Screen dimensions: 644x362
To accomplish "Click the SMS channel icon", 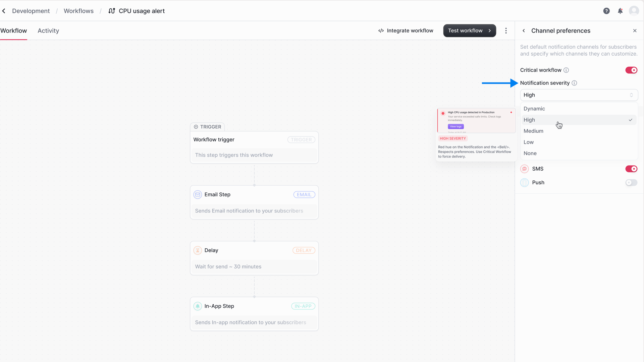I will click(524, 169).
